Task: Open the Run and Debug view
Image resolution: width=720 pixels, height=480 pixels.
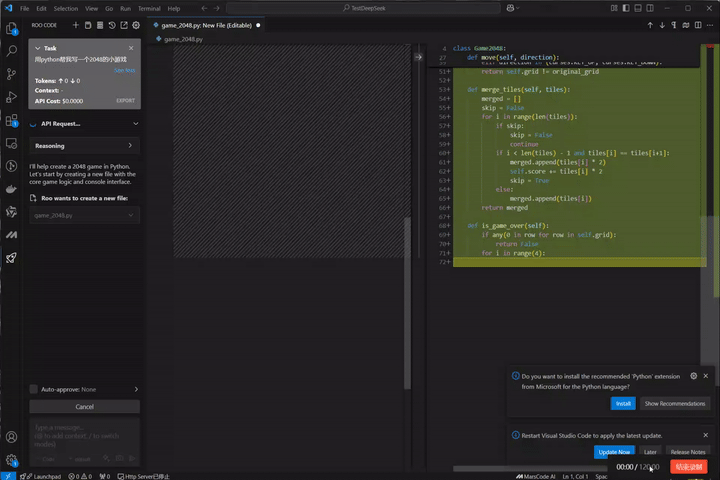Action: click(12, 97)
